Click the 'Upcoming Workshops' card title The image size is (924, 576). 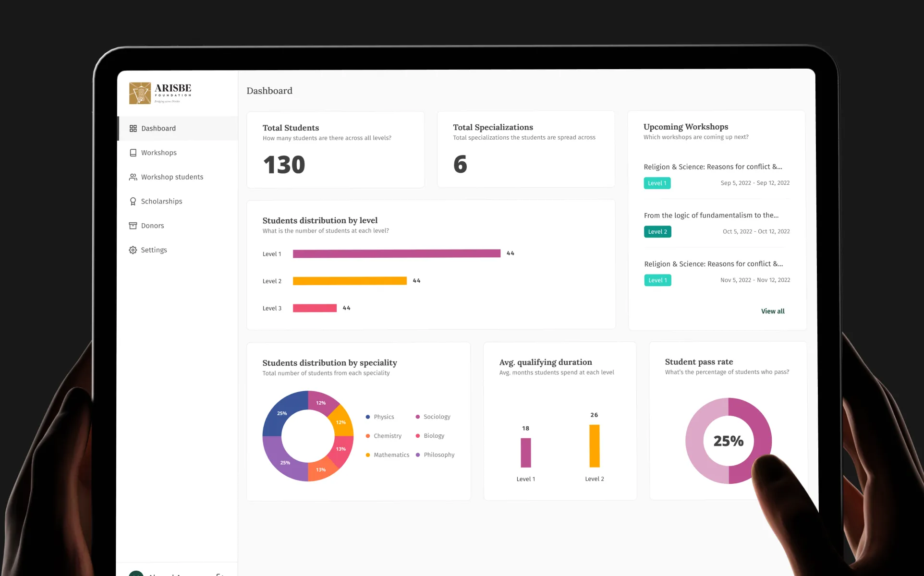(686, 127)
